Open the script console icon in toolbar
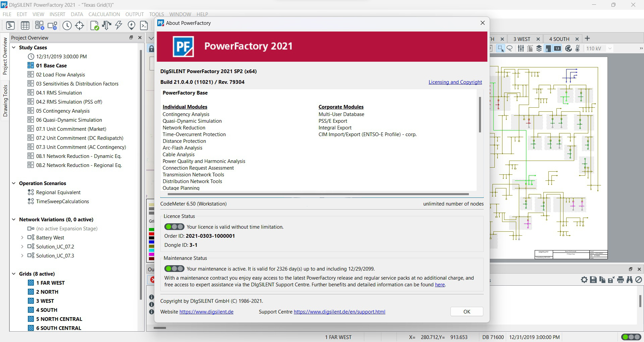Viewport: 644px width, 342px height. tap(144, 25)
